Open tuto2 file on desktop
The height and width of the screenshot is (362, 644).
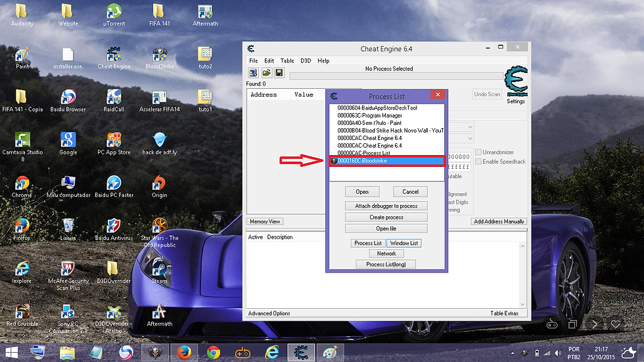[x=205, y=58]
